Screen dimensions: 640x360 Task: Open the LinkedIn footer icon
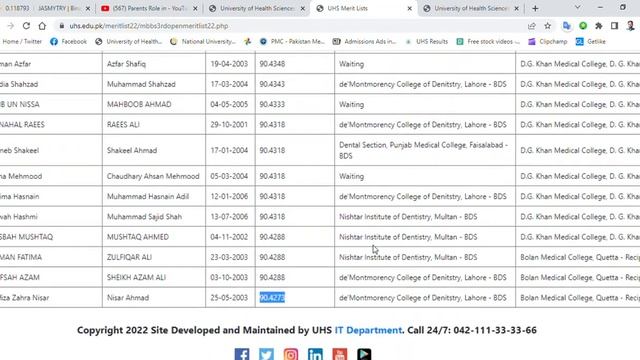point(315,354)
